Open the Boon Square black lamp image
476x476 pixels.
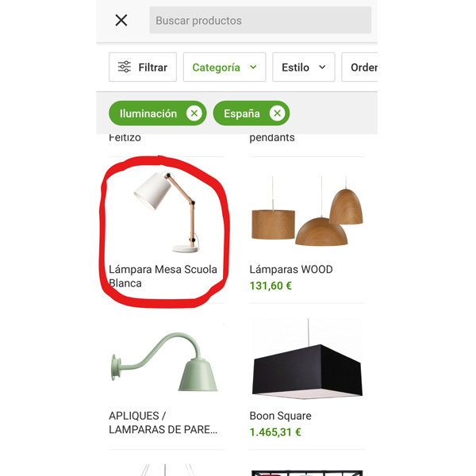tap(307, 359)
